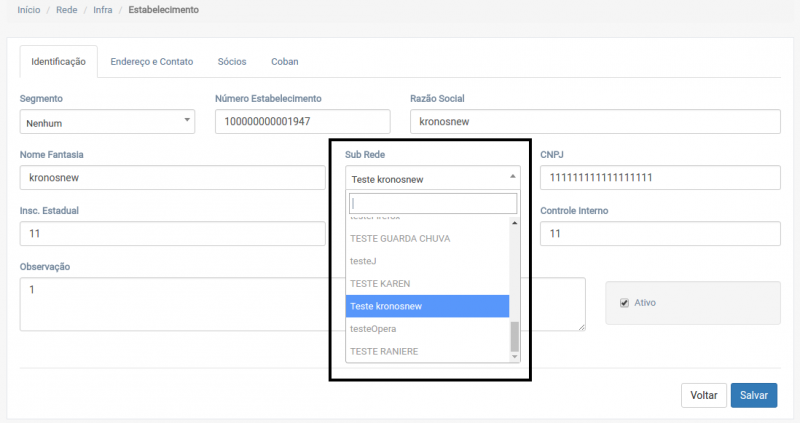
Task: Toggle the Ativo checkbox
Action: tap(625, 303)
